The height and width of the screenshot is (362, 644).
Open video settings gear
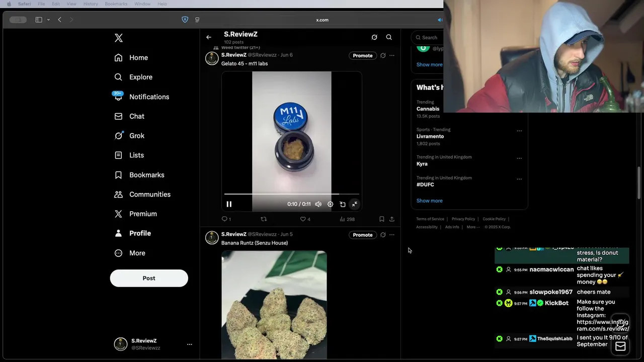coord(330,204)
